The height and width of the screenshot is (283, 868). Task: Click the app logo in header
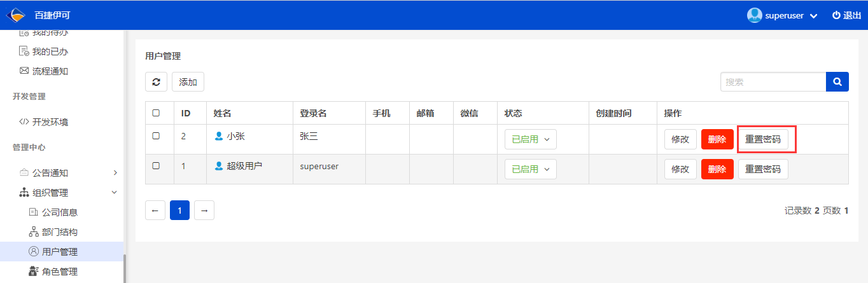click(16, 15)
